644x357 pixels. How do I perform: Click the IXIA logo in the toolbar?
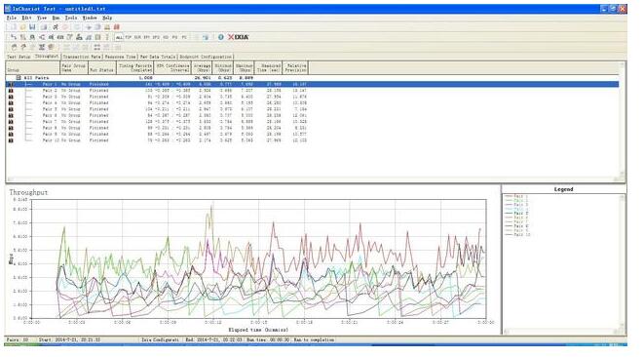(x=239, y=37)
